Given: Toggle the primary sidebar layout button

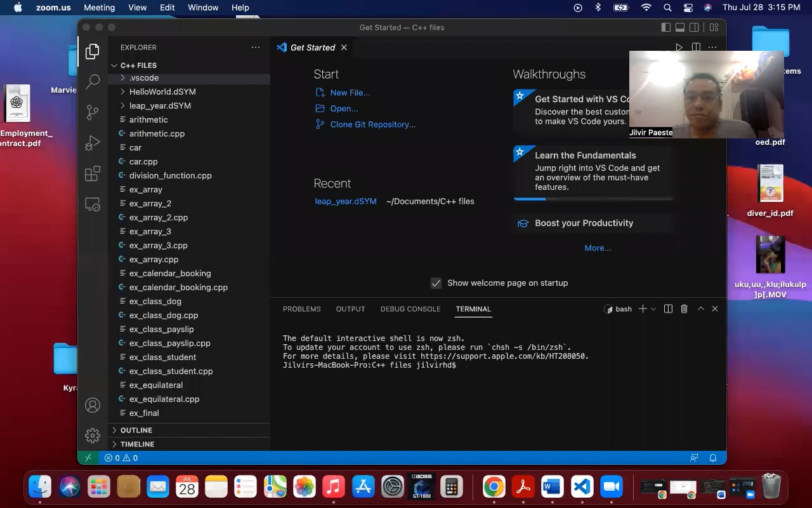Looking at the screenshot, I should pyautogui.click(x=665, y=27).
